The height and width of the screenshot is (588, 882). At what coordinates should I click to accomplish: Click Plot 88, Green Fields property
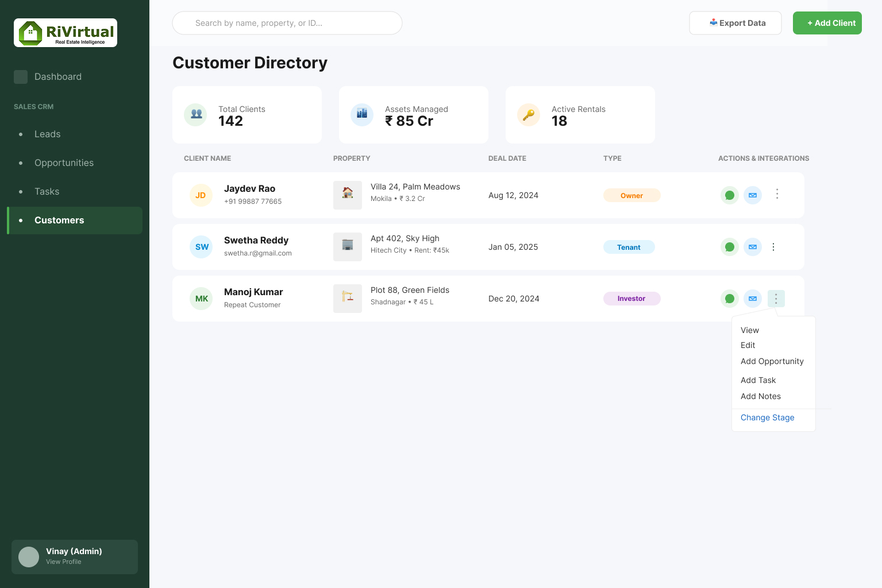tap(410, 290)
